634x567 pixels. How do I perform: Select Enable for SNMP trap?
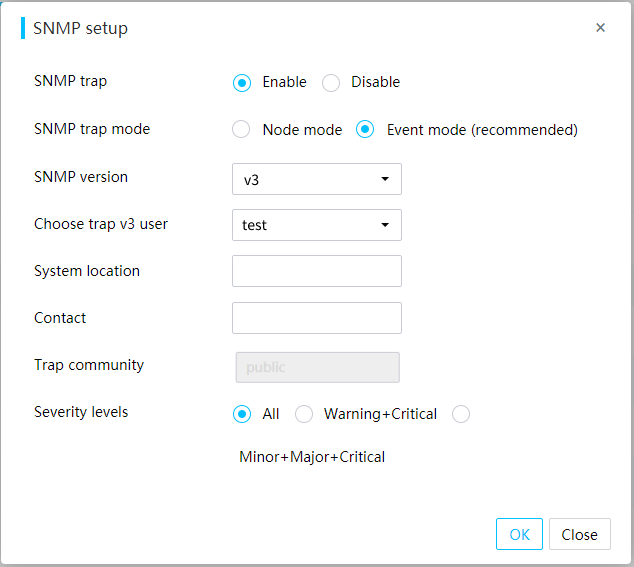click(242, 83)
